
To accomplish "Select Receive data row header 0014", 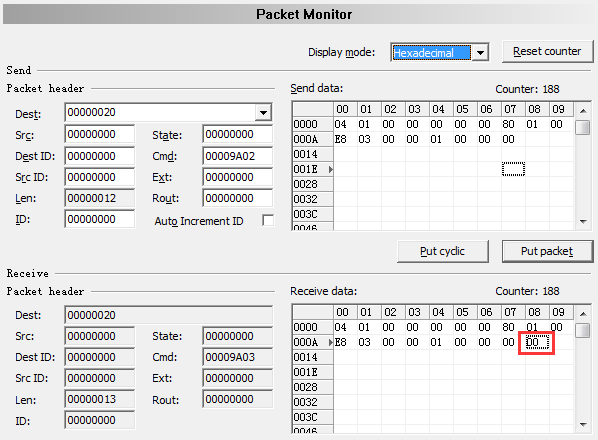I will (x=313, y=357).
